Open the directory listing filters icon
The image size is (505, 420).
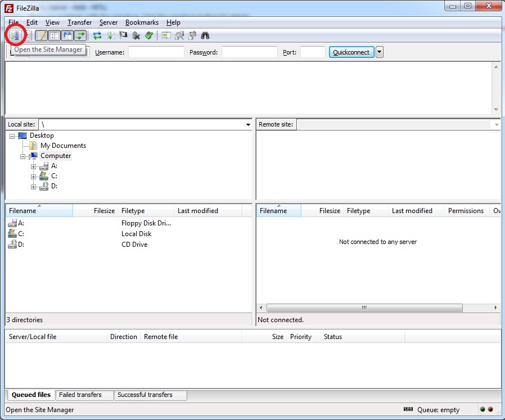(x=166, y=35)
